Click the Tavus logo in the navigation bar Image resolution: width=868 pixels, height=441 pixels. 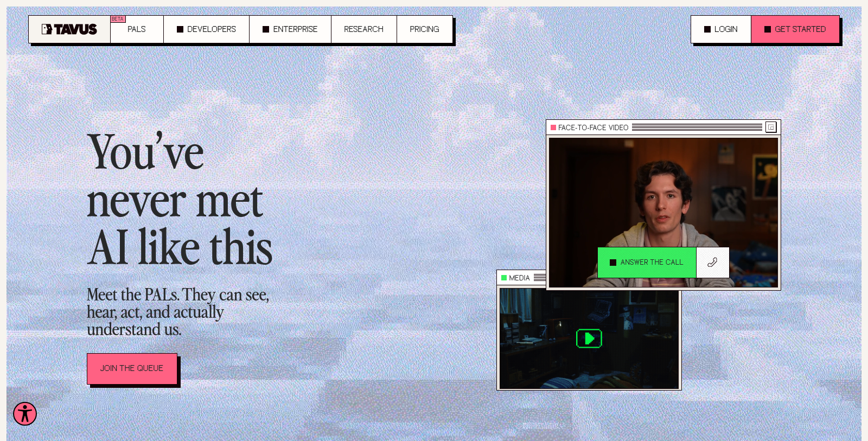(69, 29)
